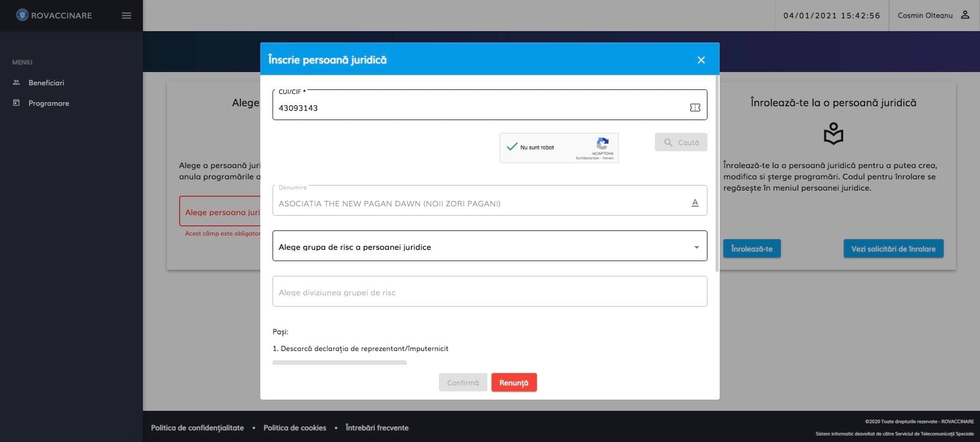The height and width of the screenshot is (442, 980).
Task: Click the Denumire field
Action: pyautogui.click(x=489, y=200)
